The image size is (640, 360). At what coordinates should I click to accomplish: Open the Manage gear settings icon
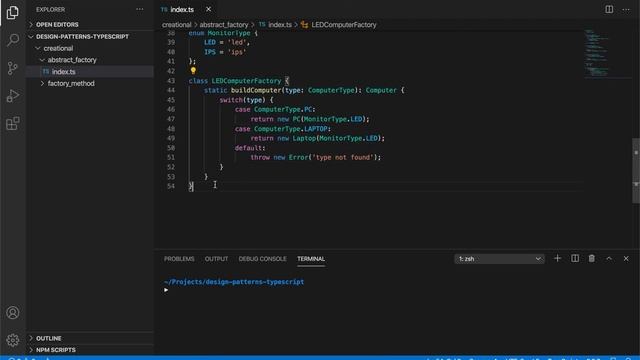click(13, 340)
